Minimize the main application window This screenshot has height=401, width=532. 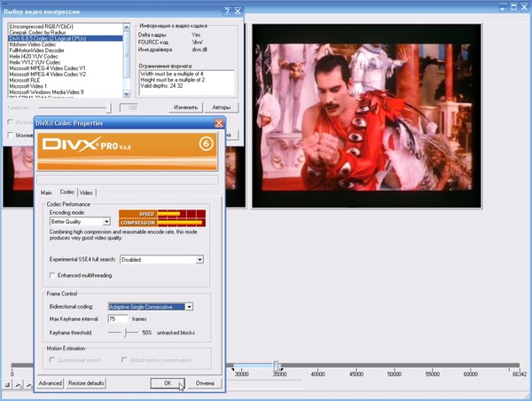[503, 7]
